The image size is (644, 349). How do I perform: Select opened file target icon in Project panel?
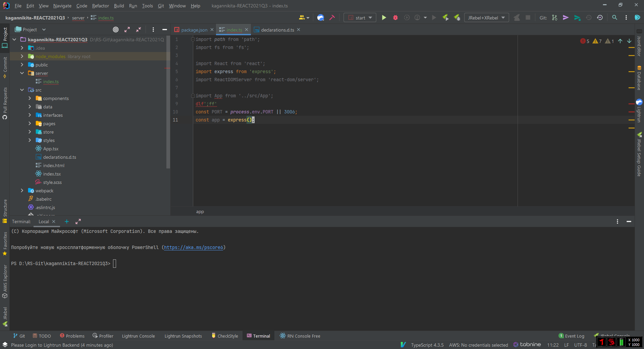[116, 30]
